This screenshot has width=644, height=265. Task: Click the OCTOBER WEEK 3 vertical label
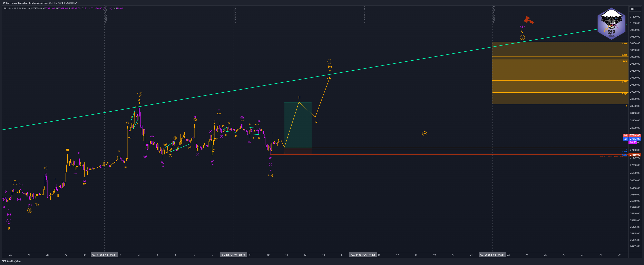(364, 15)
